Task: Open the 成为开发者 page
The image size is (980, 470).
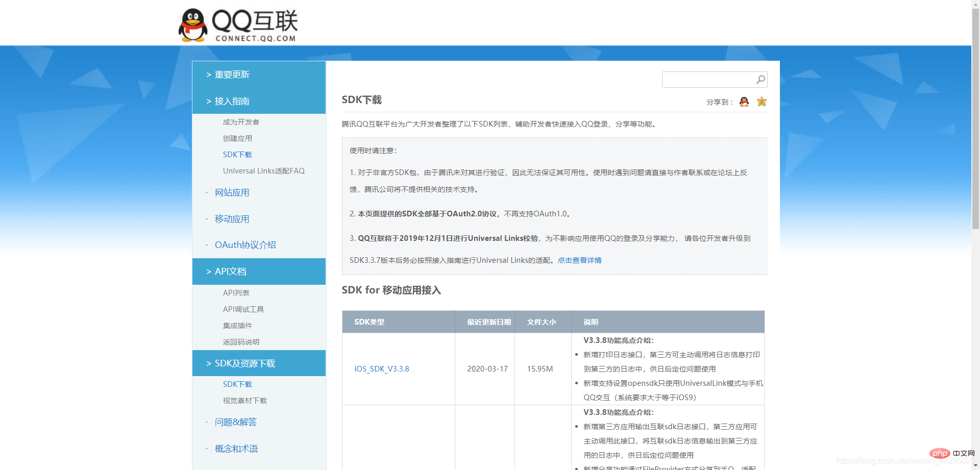Action: 241,121
